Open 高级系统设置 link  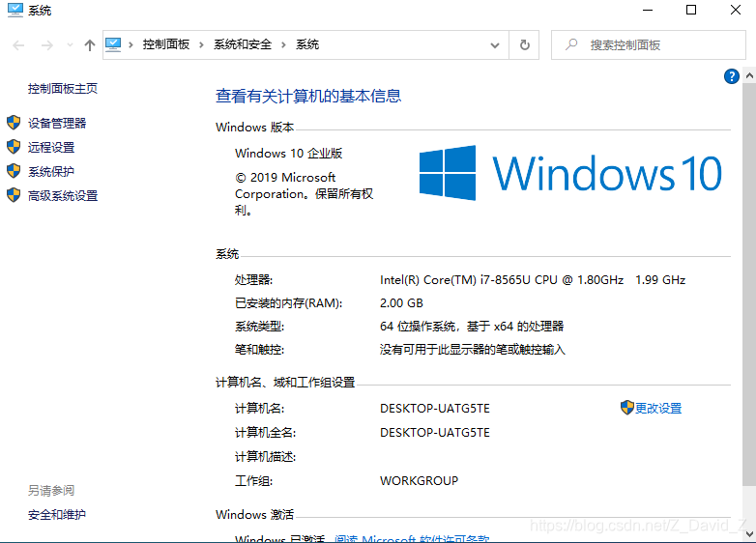63,195
